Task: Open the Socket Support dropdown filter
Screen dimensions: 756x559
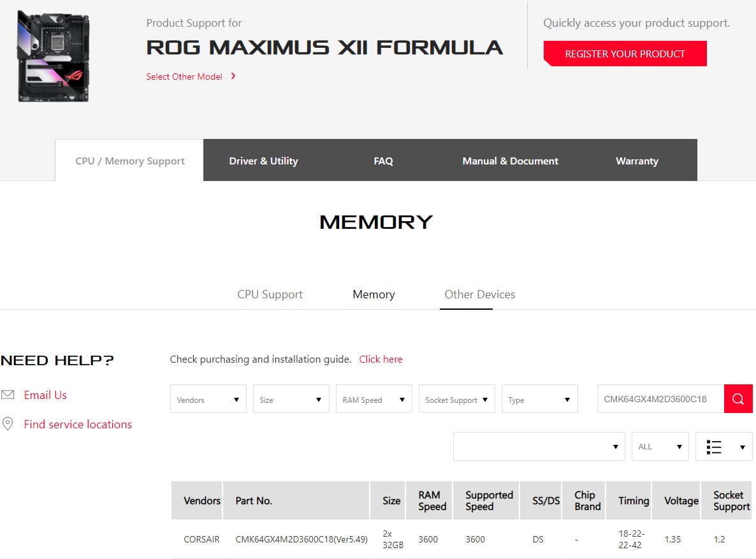Action: (457, 399)
